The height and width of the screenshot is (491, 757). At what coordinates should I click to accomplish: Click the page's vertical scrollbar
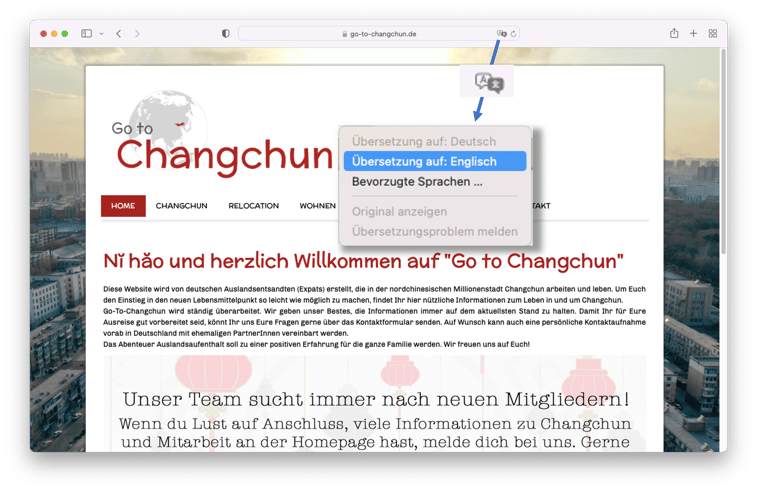pyautogui.click(x=723, y=151)
